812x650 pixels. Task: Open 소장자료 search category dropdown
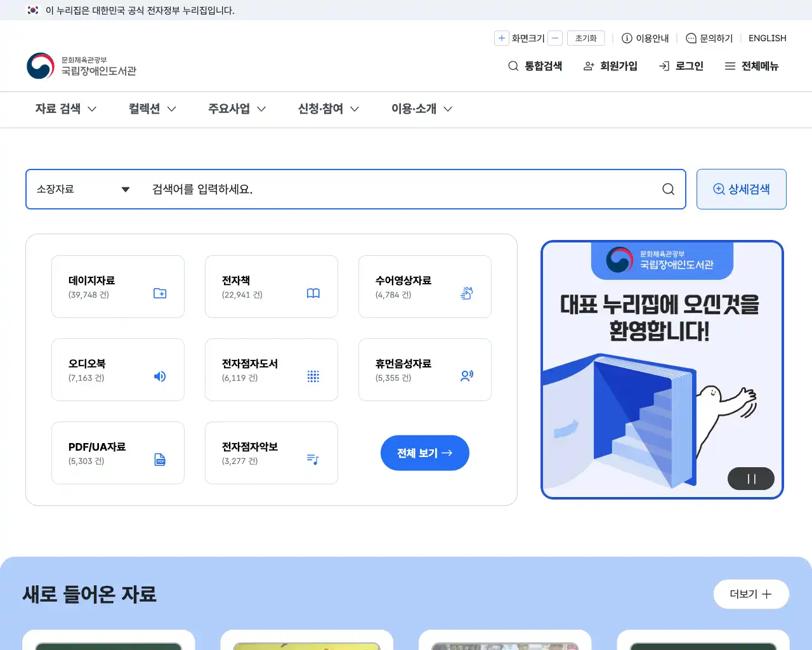coord(83,189)
